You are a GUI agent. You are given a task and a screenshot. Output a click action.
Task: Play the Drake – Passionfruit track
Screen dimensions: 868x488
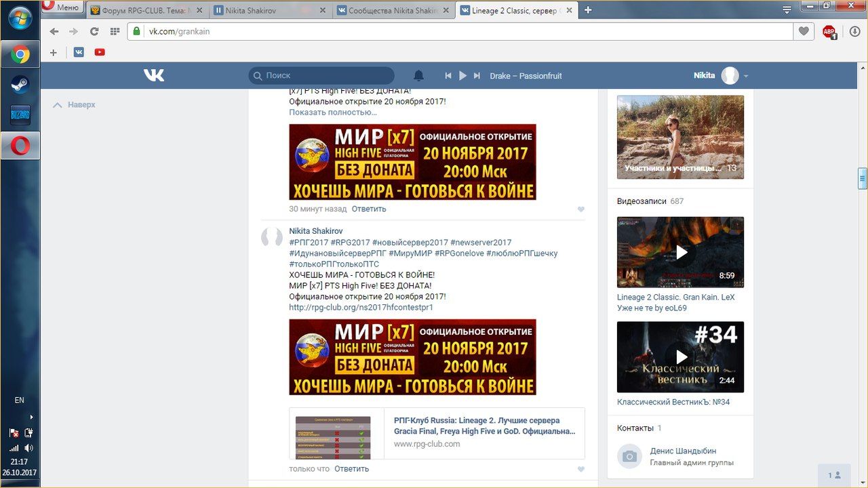click(463, 76)
